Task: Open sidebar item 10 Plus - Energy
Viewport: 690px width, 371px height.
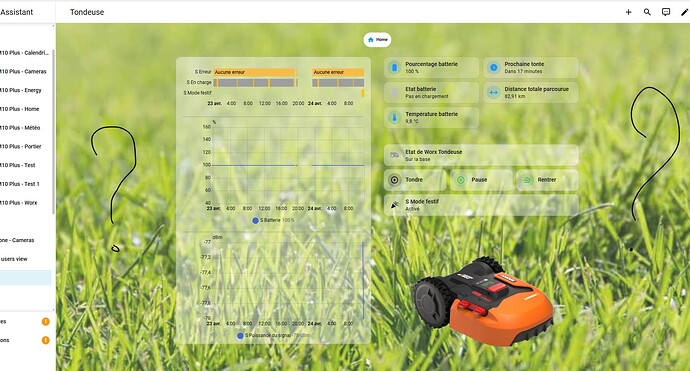Action: tap(26, 90)
